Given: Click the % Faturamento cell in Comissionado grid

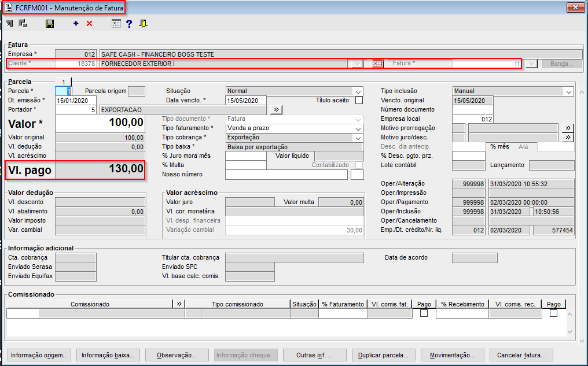Looking at the screenshot, I should pos(343,313).
